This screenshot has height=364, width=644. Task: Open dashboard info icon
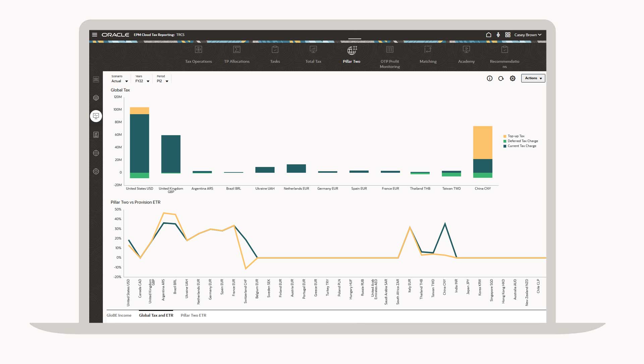pos(489,78)
